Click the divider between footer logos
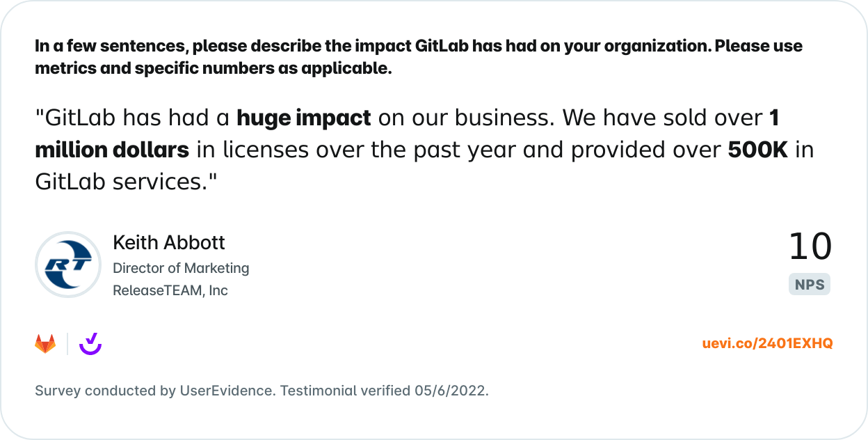The image size is (868, 440). pyautogui.click(x=67, y=344)
